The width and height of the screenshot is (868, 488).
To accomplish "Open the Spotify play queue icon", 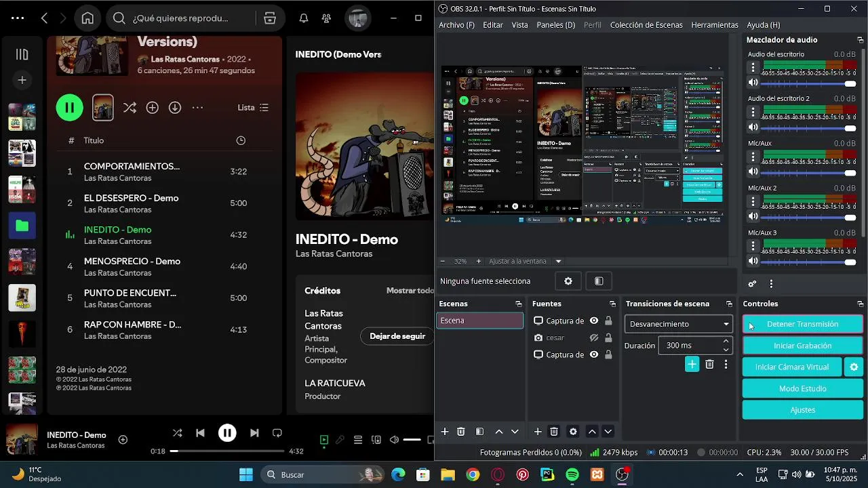I will pos(358,440).
